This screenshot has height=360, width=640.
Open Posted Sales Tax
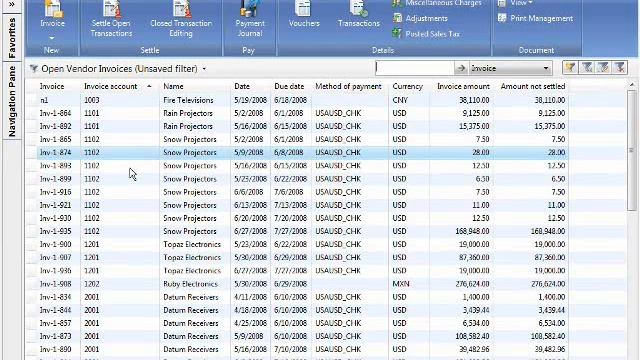coord(426,34)
